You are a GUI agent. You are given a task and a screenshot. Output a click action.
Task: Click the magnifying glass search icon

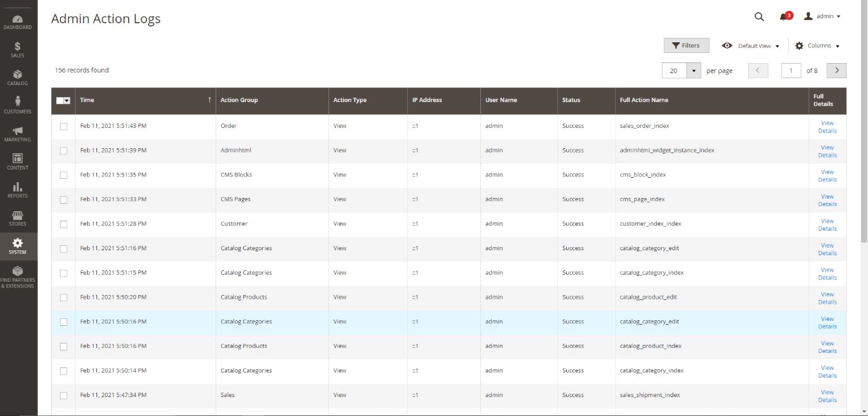pyautogui.click(x=759, y=17)
